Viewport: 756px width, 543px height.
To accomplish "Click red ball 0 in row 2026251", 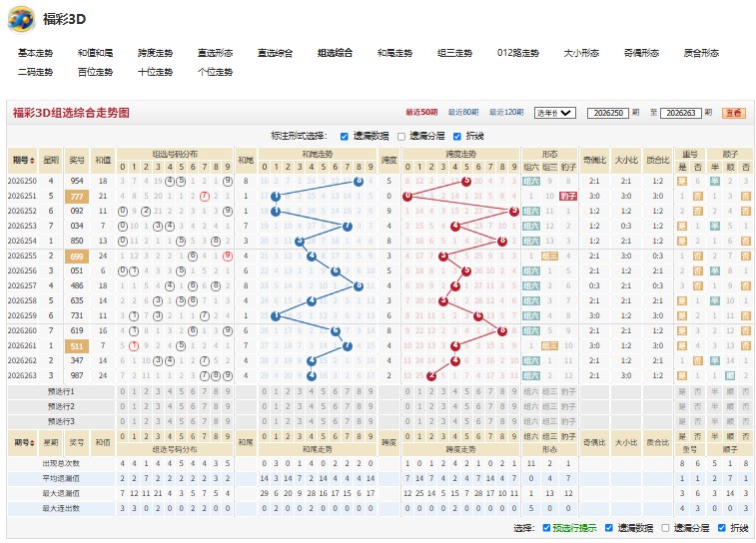I will (x=407, y=196).
